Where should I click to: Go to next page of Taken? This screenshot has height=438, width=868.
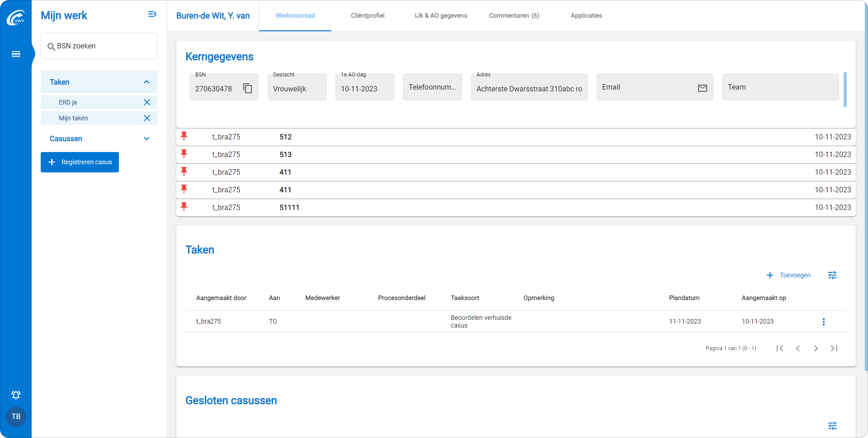pyautogui.click(x=816, y=348)
